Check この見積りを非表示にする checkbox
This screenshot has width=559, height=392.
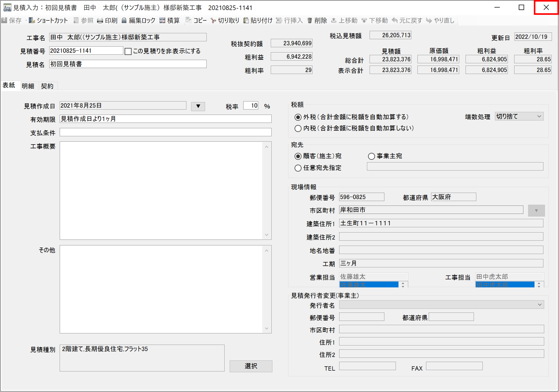(128, 51)
